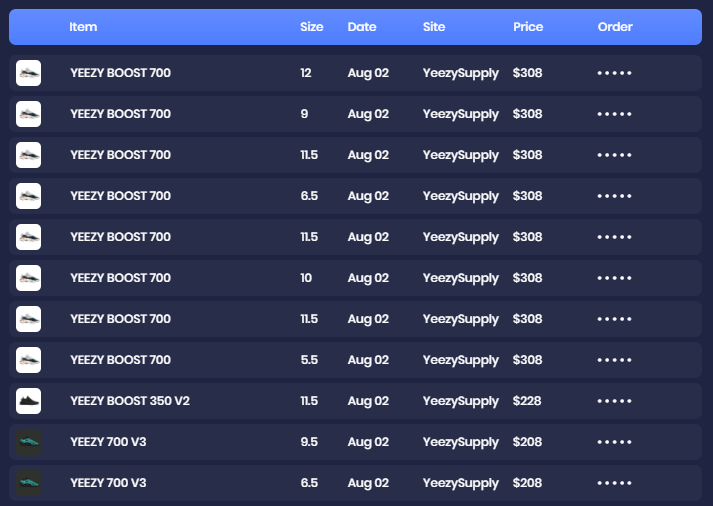Open black shoe thumbnail for Yeezy Boost 350 V2

pos(29,401)
